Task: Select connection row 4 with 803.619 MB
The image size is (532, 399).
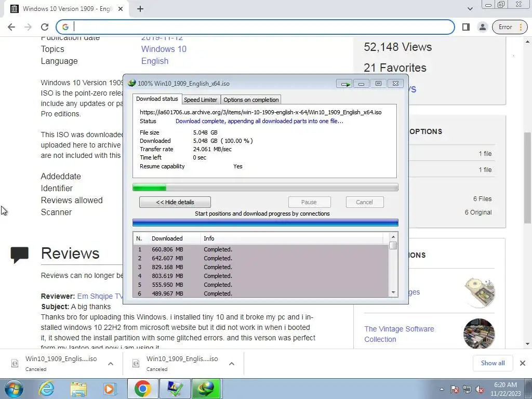Action: [261, 276]
